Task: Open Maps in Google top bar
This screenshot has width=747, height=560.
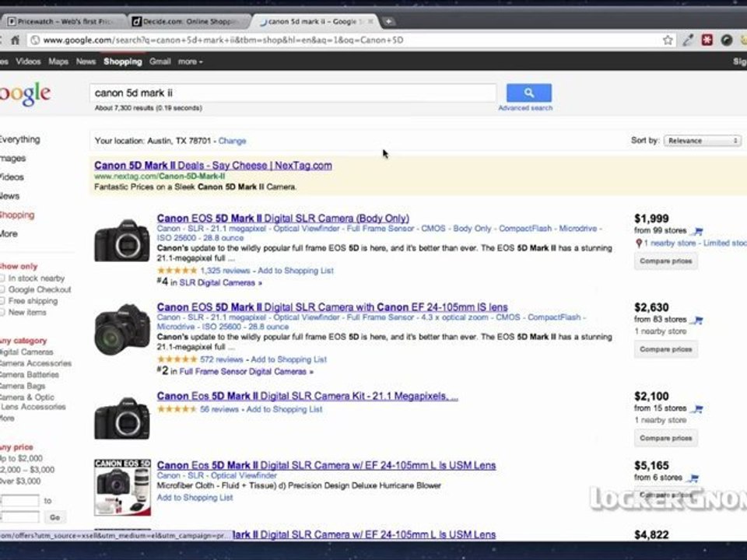Action: [x=58, y=61]
